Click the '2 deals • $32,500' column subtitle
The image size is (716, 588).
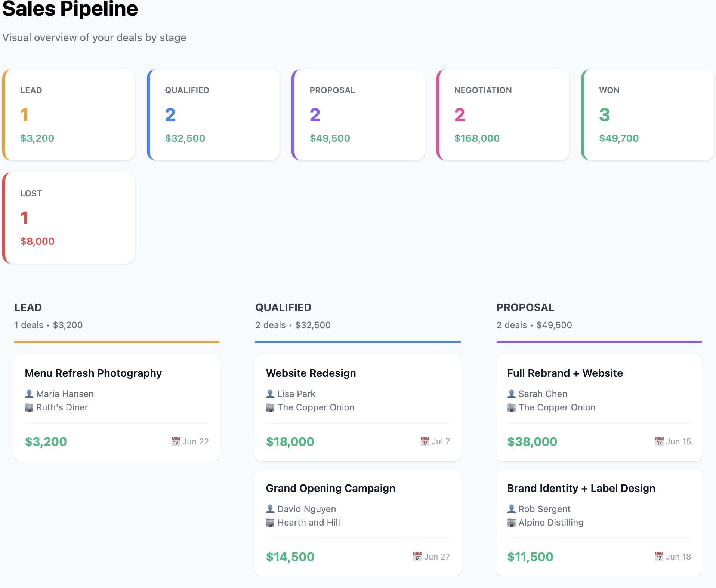click(x=293, y=325)
